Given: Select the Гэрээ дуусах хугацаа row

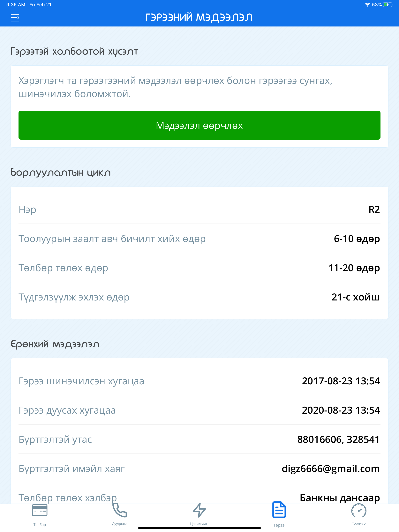Looking at the screenshot, I should coord(199,410).
